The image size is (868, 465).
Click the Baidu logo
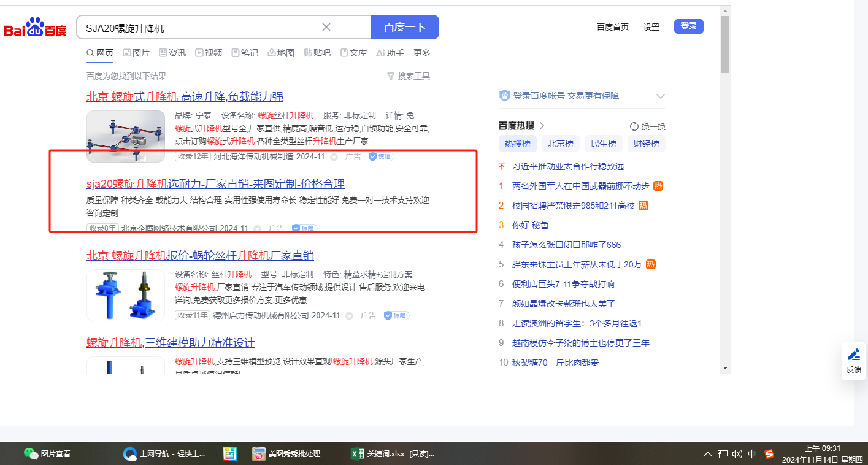click(35, 28)
